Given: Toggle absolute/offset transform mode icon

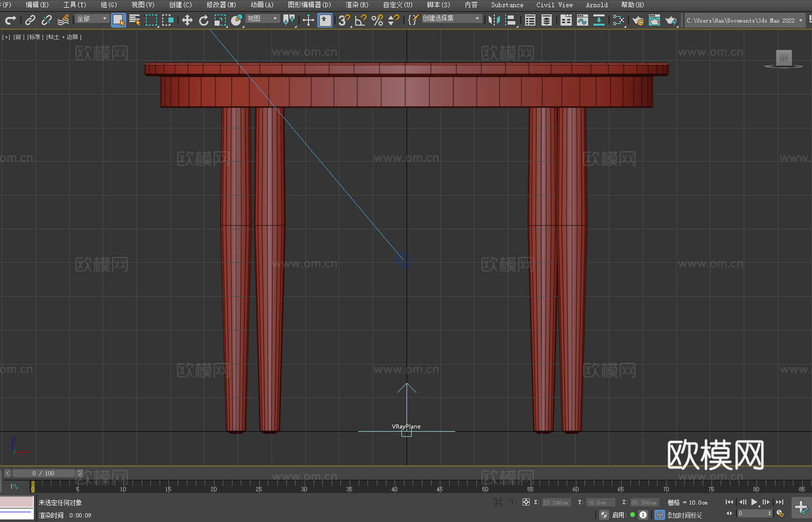Looking at the screenshot, I should 526,502.
